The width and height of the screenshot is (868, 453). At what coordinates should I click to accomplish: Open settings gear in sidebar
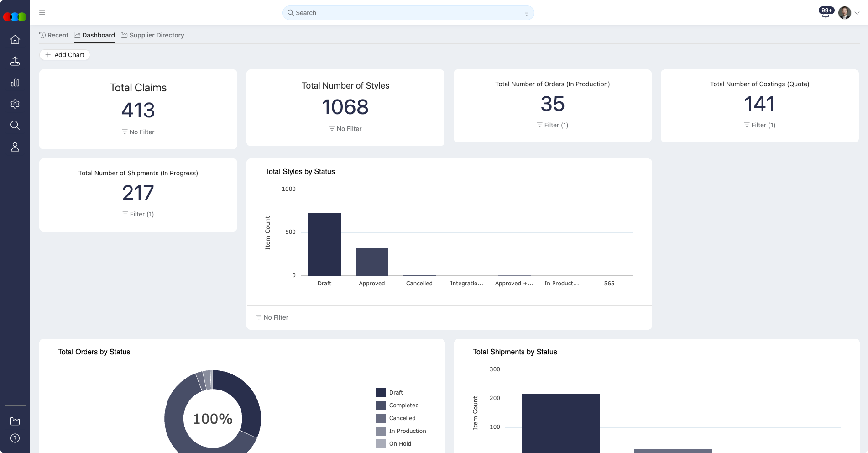click(15, 104)
